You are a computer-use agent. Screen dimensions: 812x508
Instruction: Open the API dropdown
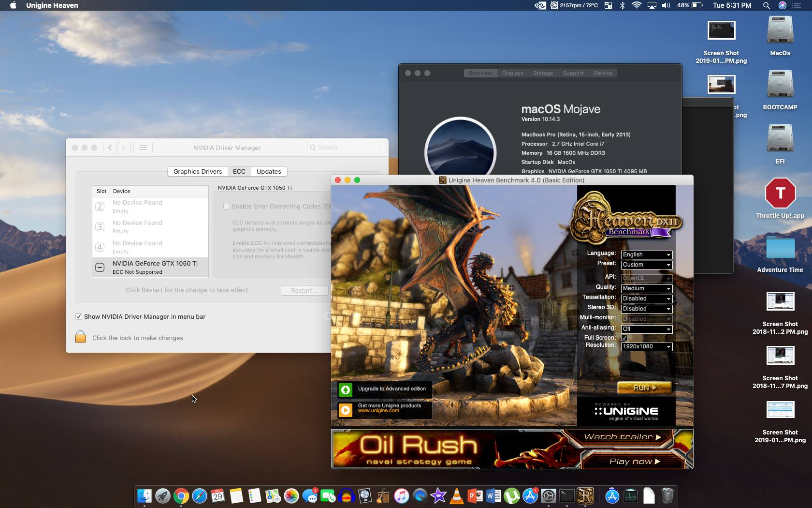pos(646,278)
